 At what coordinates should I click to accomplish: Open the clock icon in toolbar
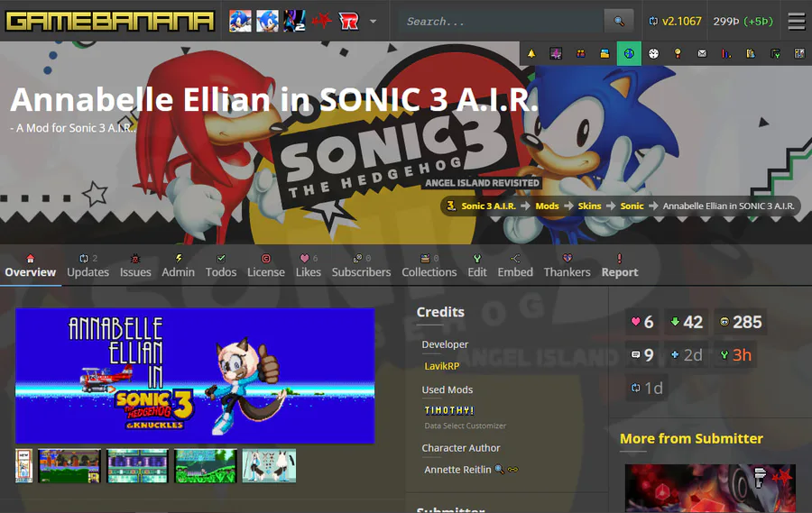click(653, 54)
